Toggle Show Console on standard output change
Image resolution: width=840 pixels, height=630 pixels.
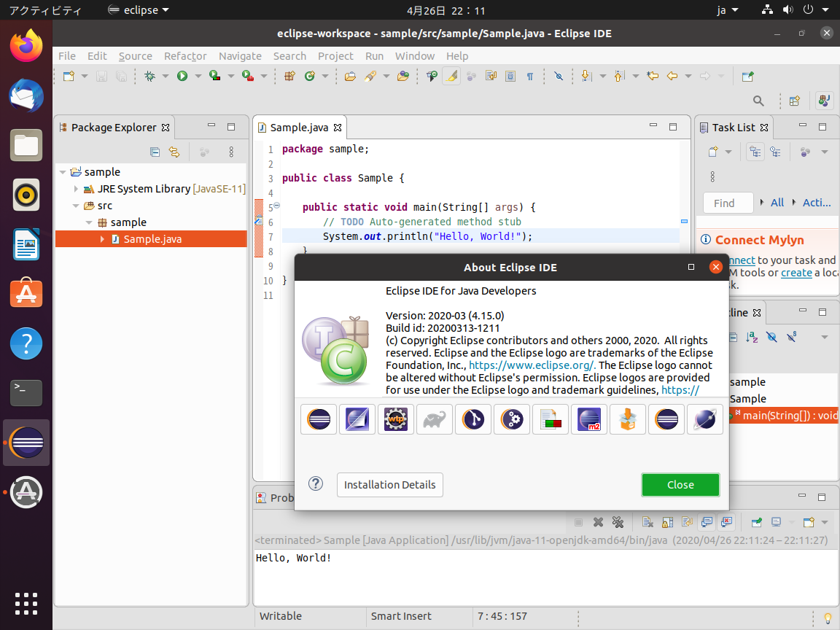coord(707,522)
